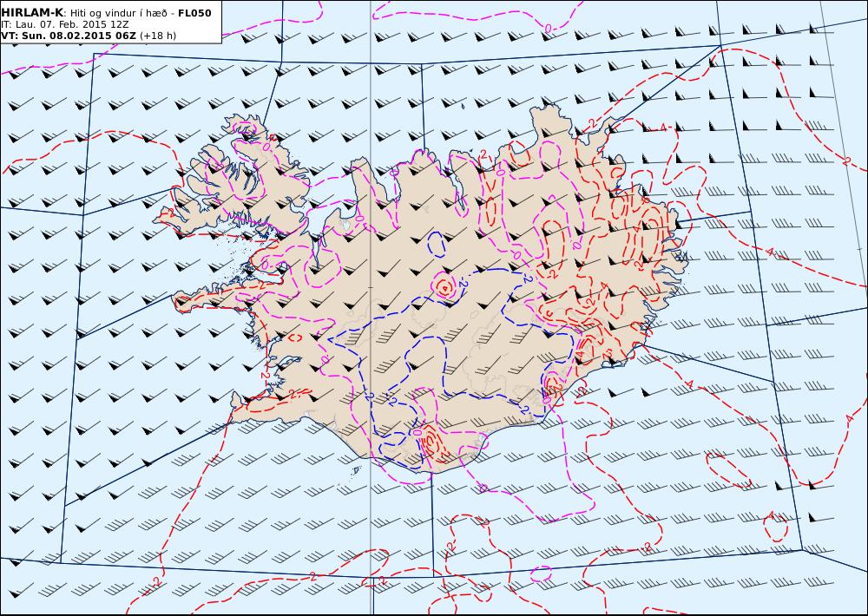Click the FL050 flight level label
This screenshot has width=868, height=616.
click(194, 13)
